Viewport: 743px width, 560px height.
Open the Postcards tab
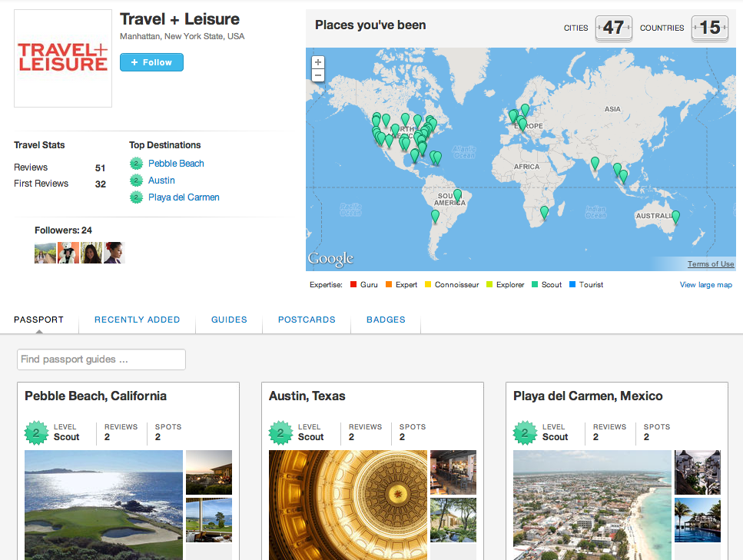point(307,320)
